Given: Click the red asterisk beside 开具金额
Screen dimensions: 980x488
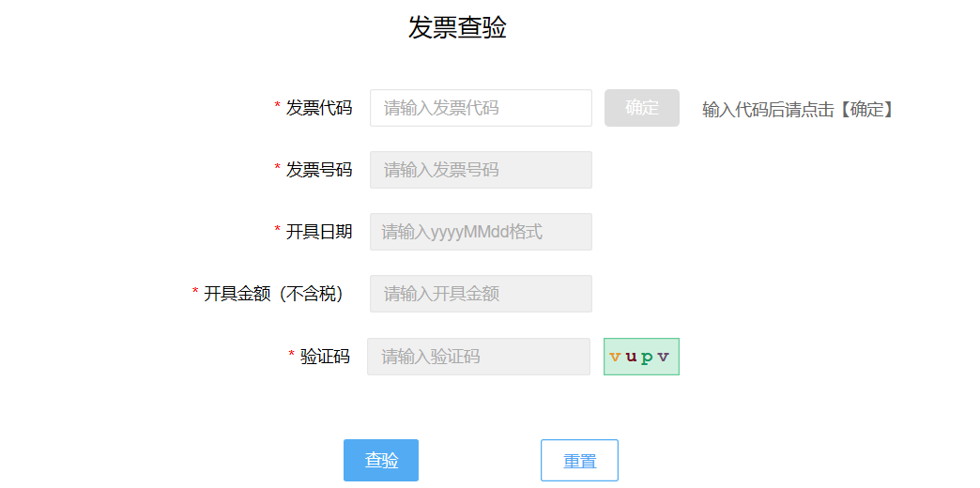Looking at the screenshot, I should tap(195, 291).
